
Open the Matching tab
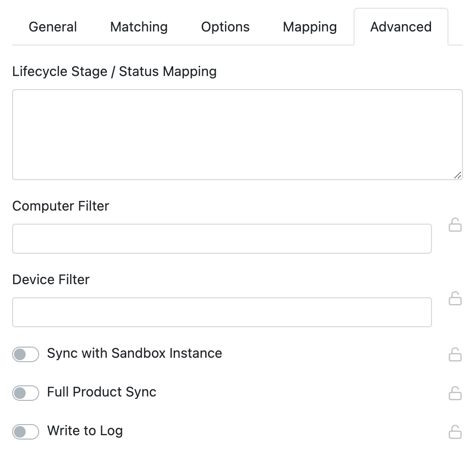click(x=138, y=27)
